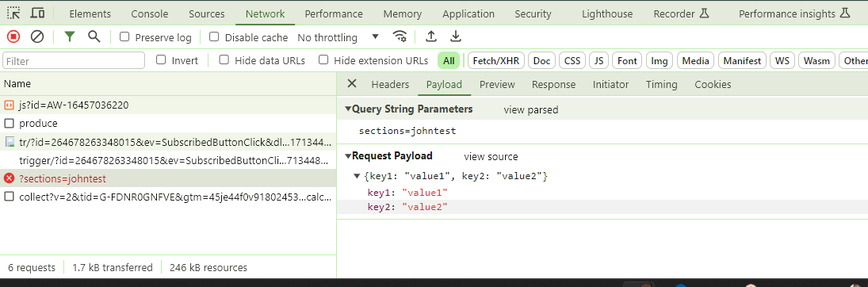
Task: Click the document icon next to produce
Action: [x=9, y=123]
